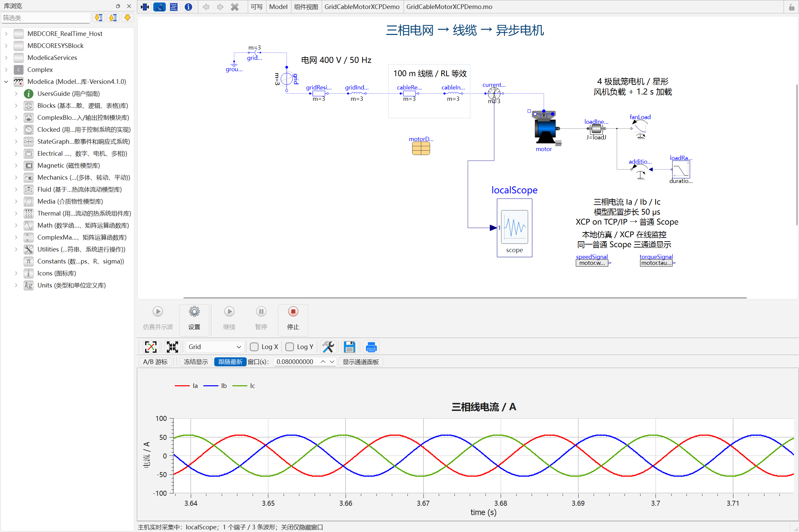Expand the Blocks library node
This screenshot has width=799, height=532.
[16, 105]
